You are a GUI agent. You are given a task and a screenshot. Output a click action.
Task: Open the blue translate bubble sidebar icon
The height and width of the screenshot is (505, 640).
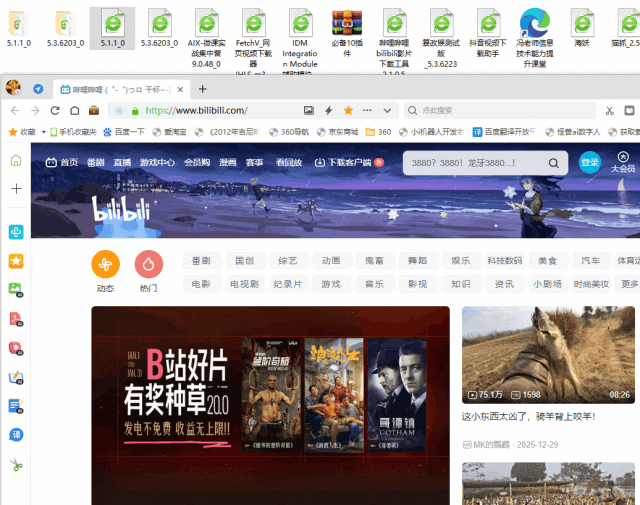[x=16, y=435]
